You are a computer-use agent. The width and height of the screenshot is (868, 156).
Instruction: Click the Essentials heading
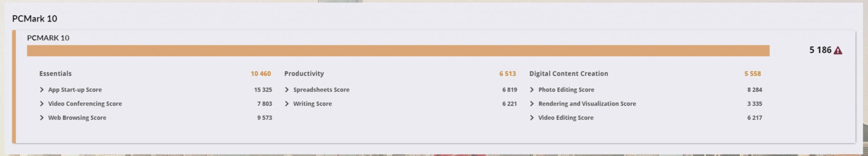click(x=55, y=74)
